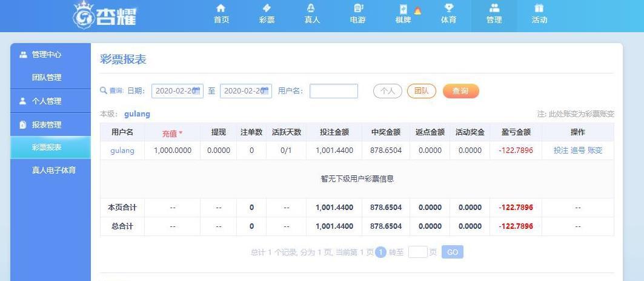Open the start date calendar picker

[196, 91]
